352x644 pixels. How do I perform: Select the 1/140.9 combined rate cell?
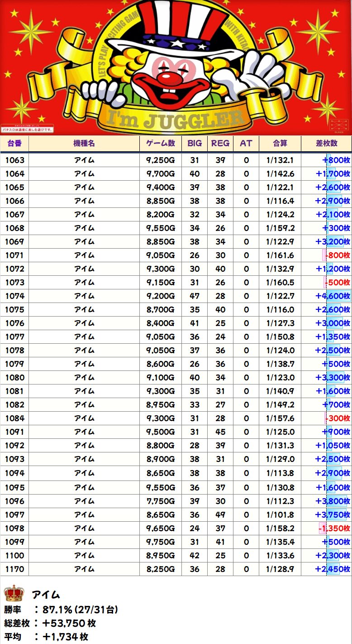pyautogui.click(x=280, y=391)
